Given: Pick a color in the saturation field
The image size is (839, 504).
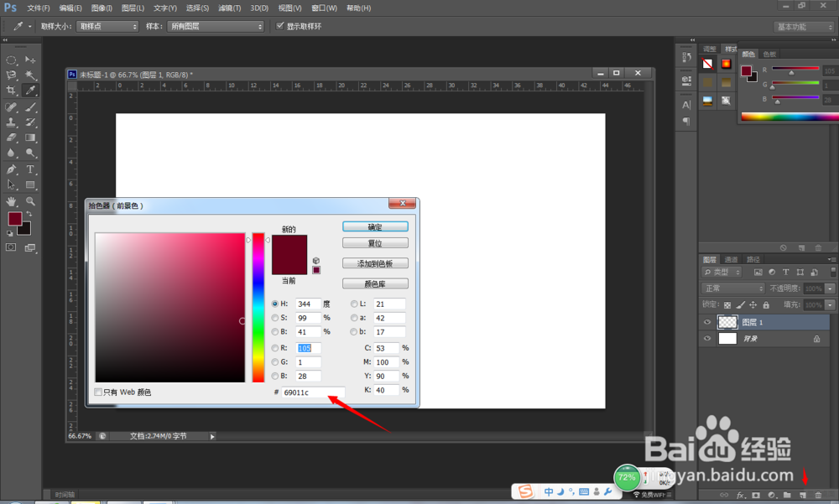Looking at the screenshot, I should point(170,308).
